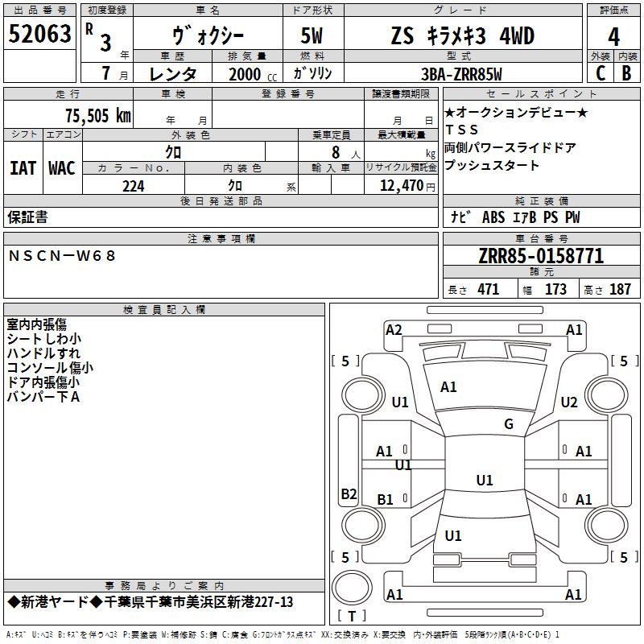644x644 pixels.
Task: Select the inspector note バンパー下A
Action: tap(43, 397)
